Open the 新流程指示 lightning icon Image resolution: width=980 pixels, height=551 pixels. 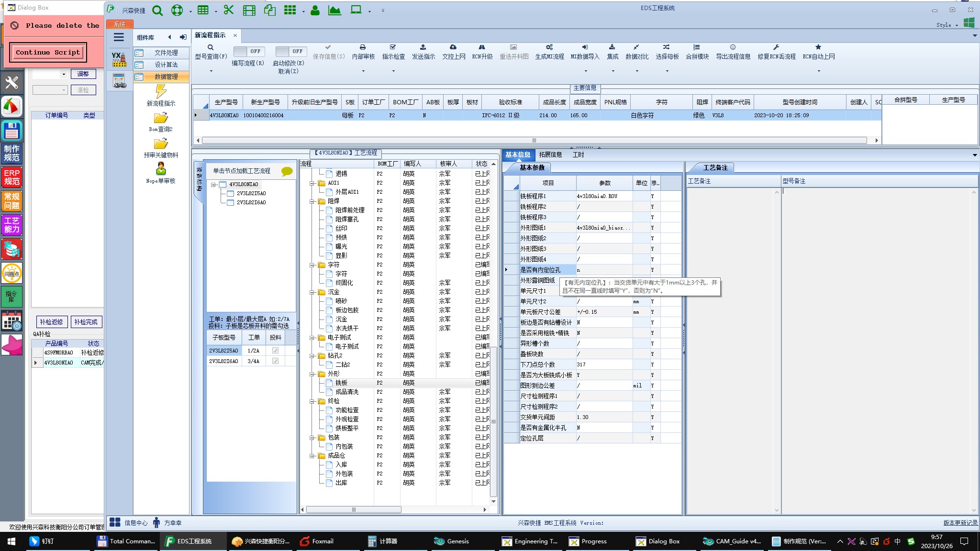pyautogui.click(x=161, y=91)
